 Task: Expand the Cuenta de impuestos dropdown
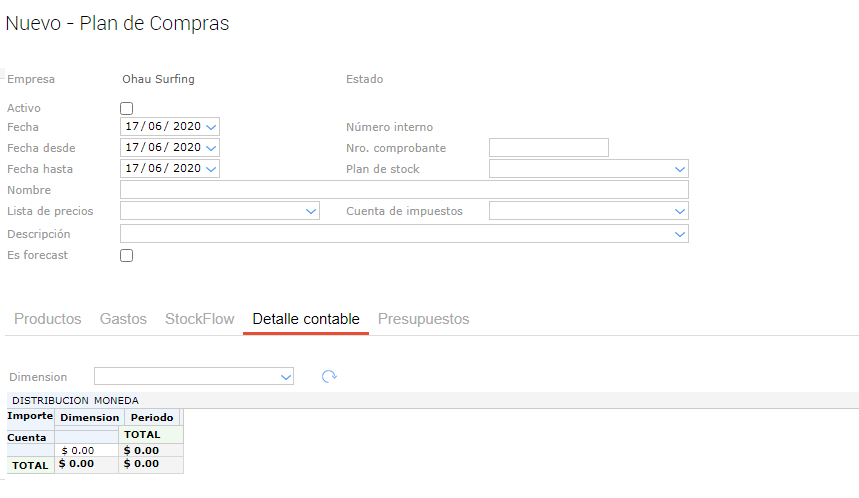pyautogui.click(x=680, y=212)
